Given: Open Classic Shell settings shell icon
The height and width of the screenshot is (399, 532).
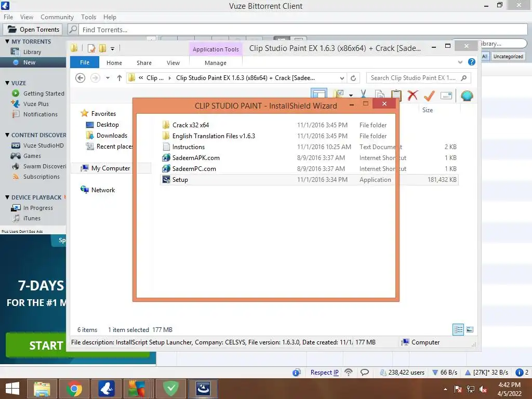Looking at the screenshot, I should coord(467,96).
